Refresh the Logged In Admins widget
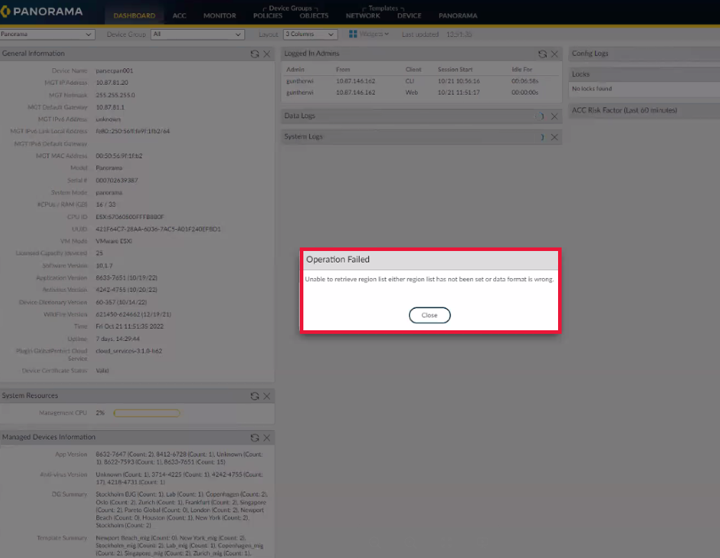Viewport: 720px width, 558px height. pos(542,54)
